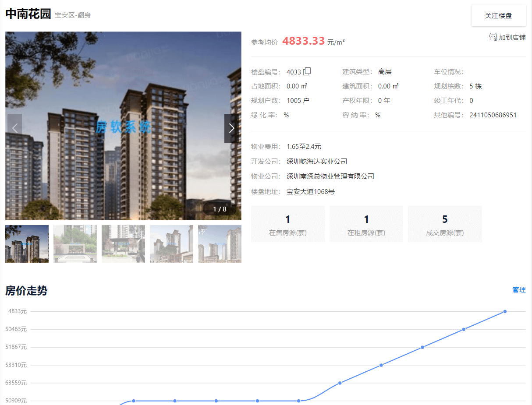This screenshot has width=532, height=405.
Task: Click the chart data point at 4833元
Action: 505,311
